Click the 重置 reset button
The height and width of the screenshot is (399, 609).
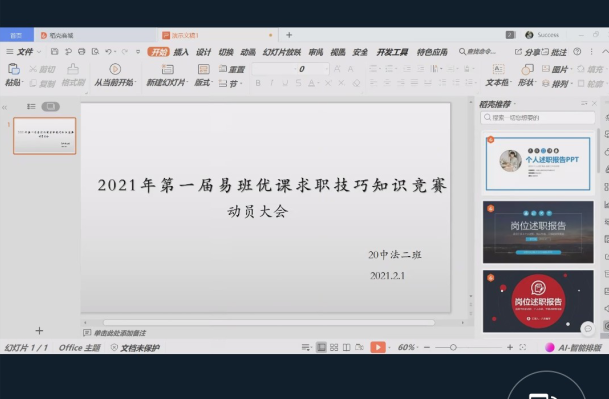tap(232, 69)
